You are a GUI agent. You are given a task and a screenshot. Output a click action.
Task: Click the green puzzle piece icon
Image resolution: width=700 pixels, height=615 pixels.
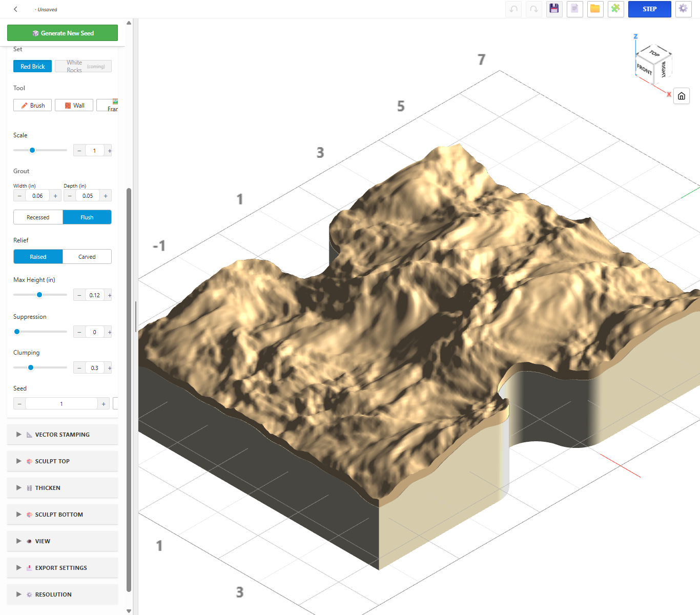pyautogui.click(x=615, y=9)
